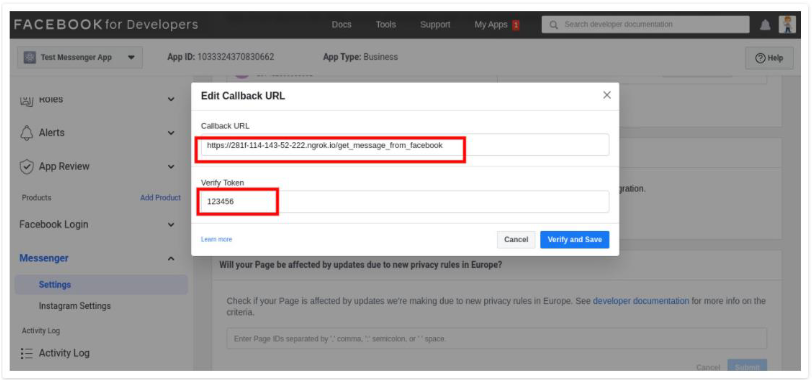812x380 pixels.
Task: Expand the Alerts sidebar section
Action: (x=171, y=133)
